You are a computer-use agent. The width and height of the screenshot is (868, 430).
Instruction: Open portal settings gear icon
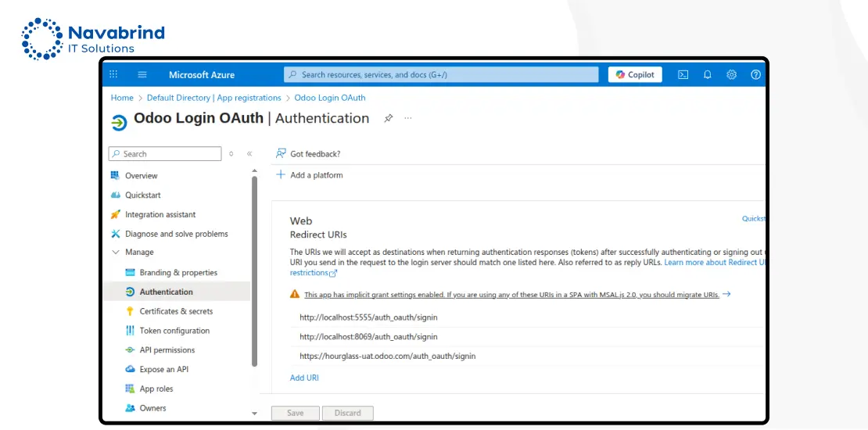(x=732, y=75)
